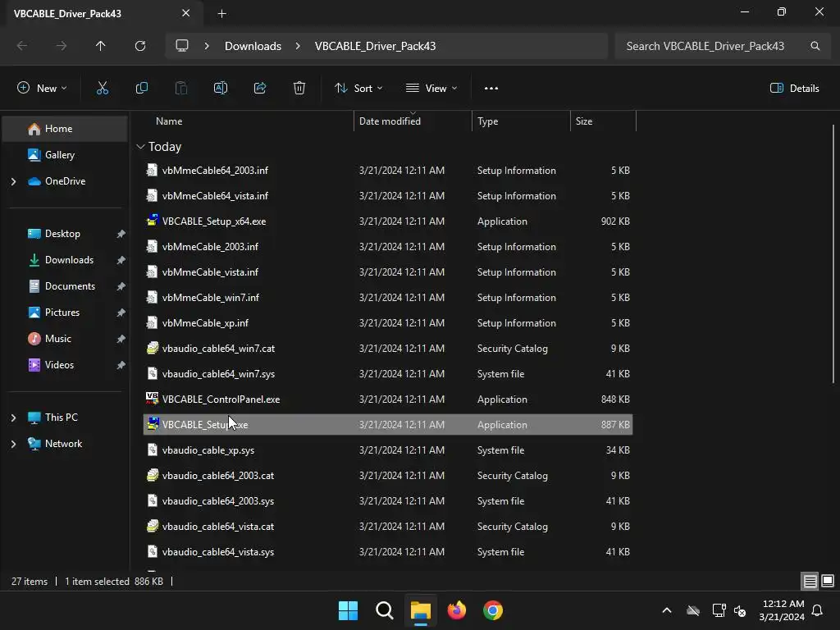Switch to details list view layout icon

coord(810,582)
